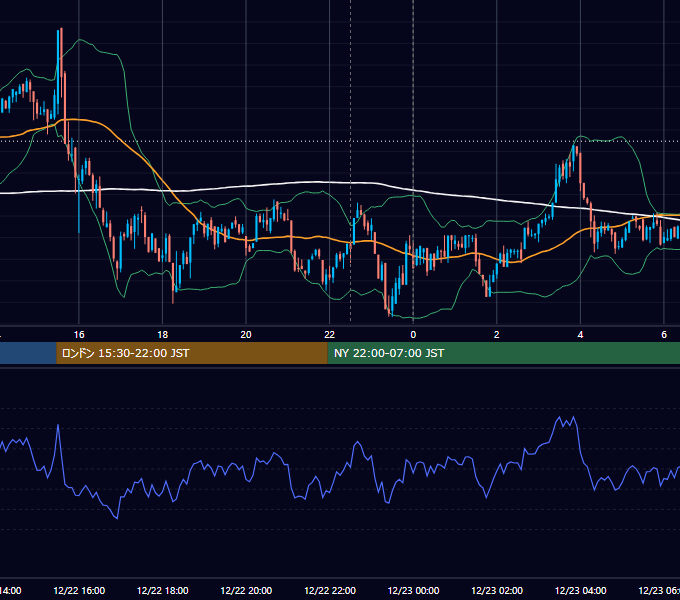The height and width of the screenshot is (600, 680).
Task: Click the 12/22 22:00 date label
Action: tap(330, 590)
